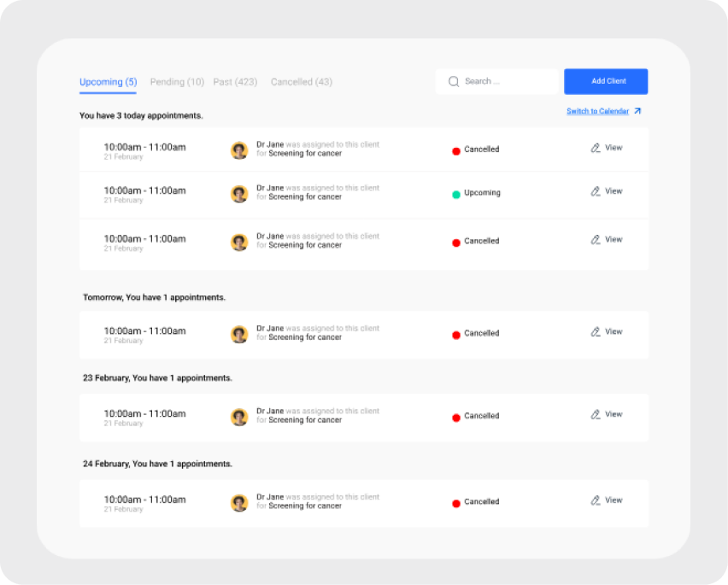Screen dimensions: 728x585
Task: Select the Upcoming (5) tab
Action: click(x=108, y=82)
